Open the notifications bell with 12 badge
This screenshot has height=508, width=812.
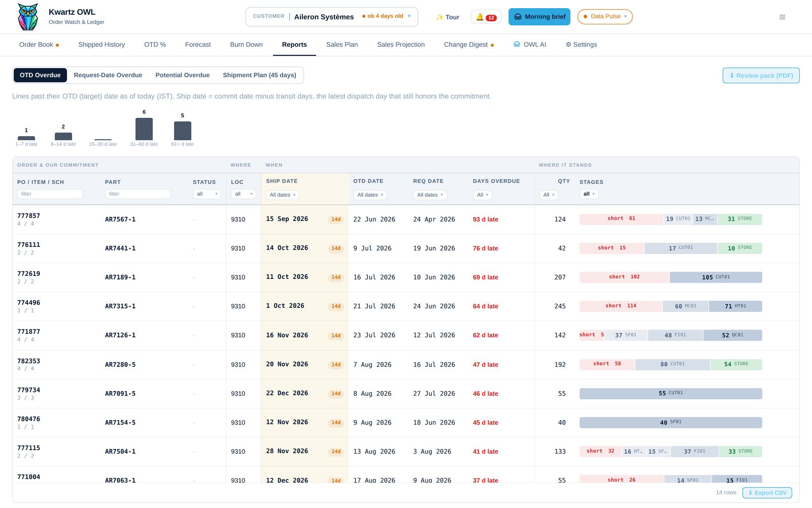(486, 17)
